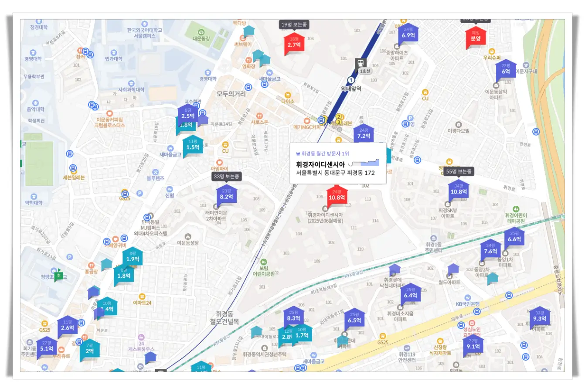Viewport: 585px width, 392px height.
Task: Select the 신협 bank icon
Action: click(x=170, y=189)
